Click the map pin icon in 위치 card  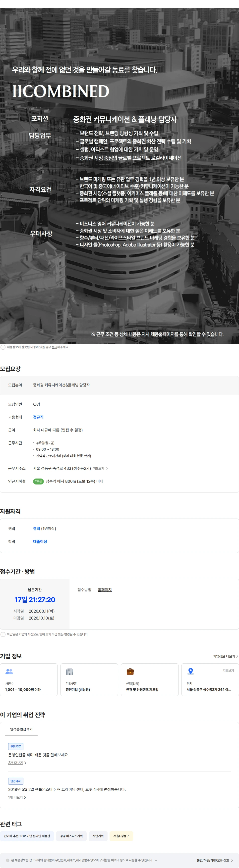pyautogui.click(x=190, y=672)
